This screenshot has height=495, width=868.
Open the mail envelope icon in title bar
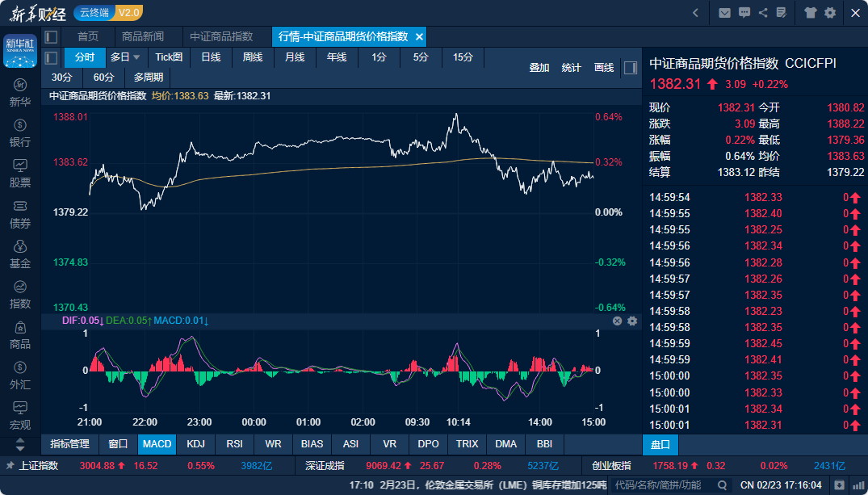(724, 12)
